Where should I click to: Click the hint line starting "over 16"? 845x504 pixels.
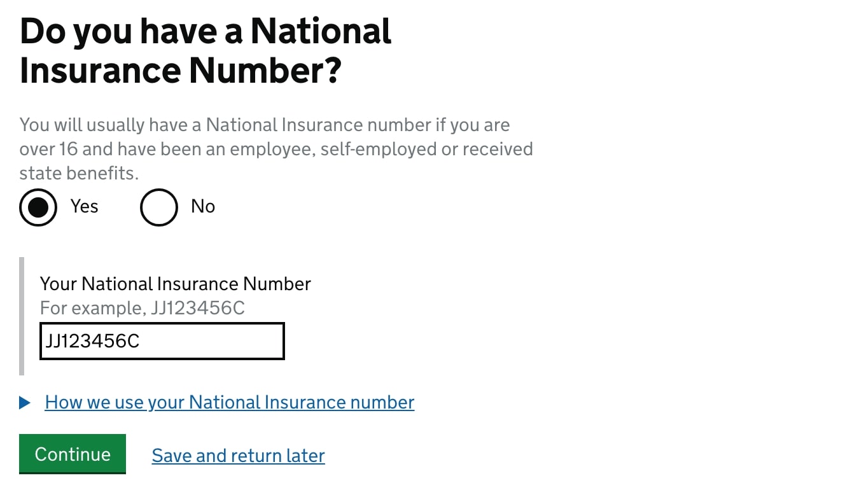(276, 149)
